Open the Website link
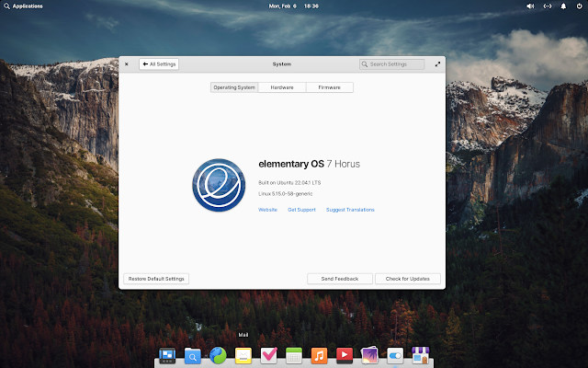 pos(267,210)
